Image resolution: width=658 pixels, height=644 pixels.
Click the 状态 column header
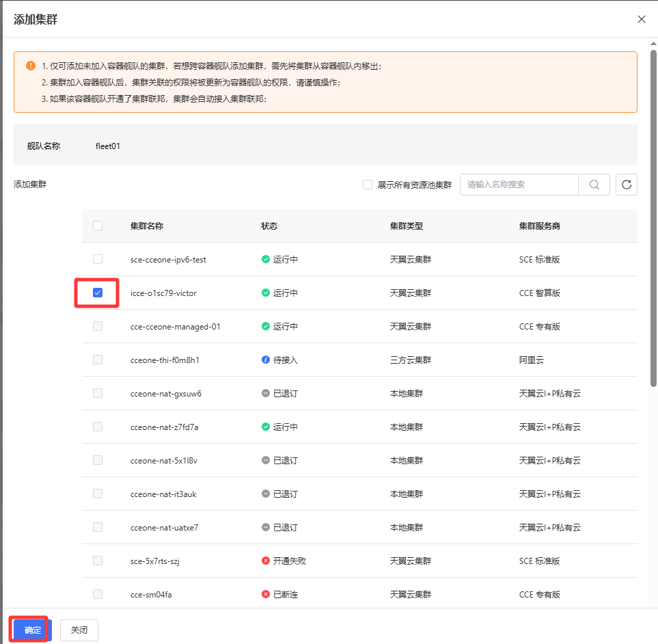point(269,226)
